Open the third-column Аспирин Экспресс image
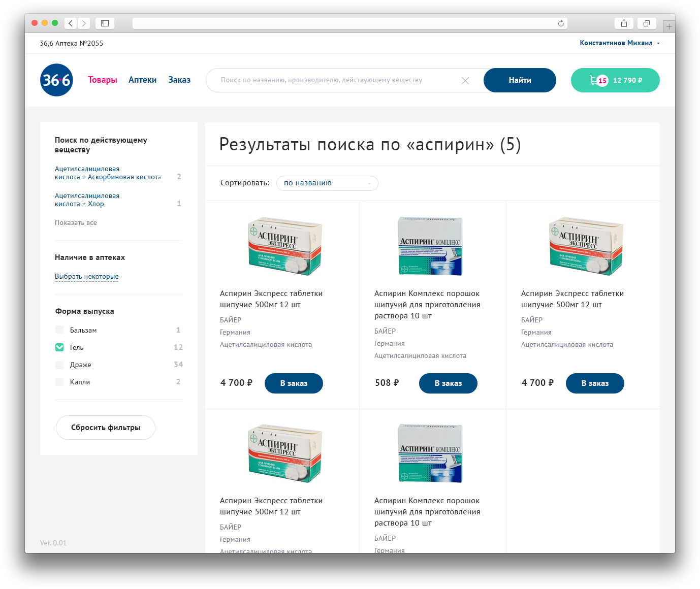The image size is (700, 589). click(586, 246)
